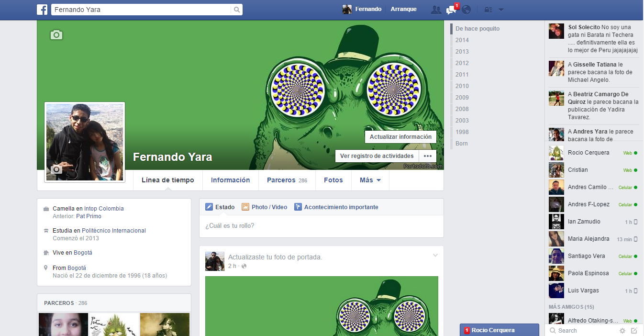Click the house icon next to Vive en
Screen dimensions: 644x336
pos(46,253)
